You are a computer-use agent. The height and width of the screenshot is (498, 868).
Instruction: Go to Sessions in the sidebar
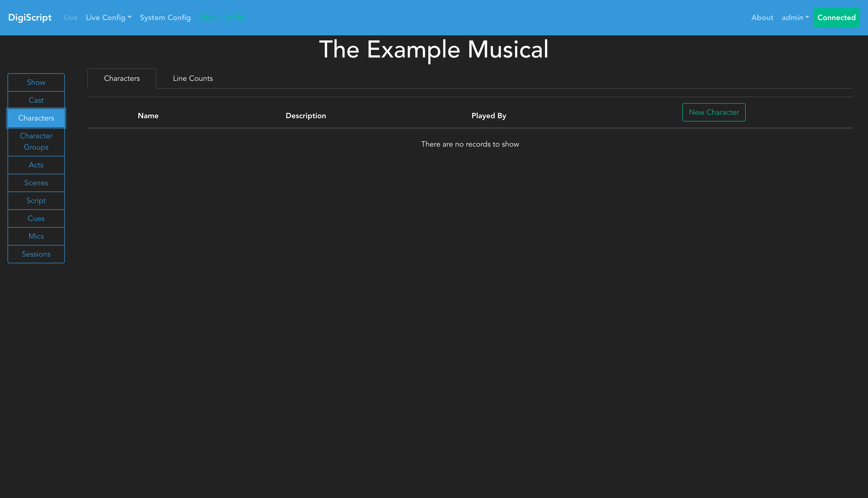36,254
